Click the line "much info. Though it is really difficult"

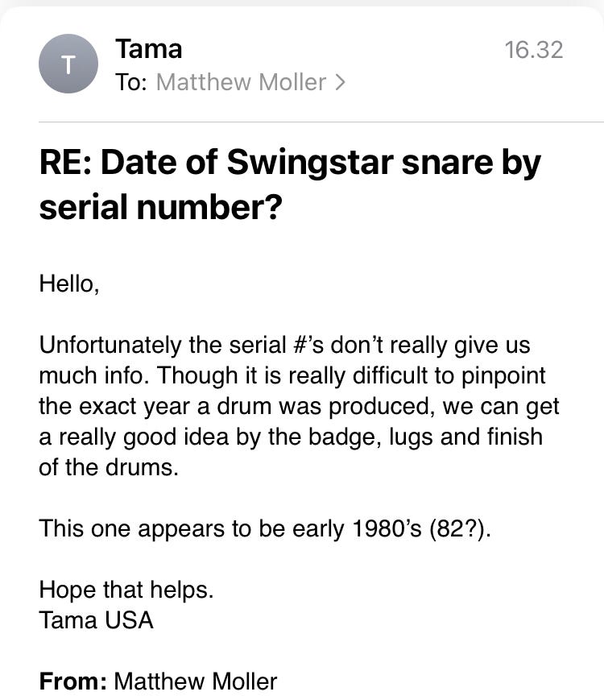click(292, 375)
